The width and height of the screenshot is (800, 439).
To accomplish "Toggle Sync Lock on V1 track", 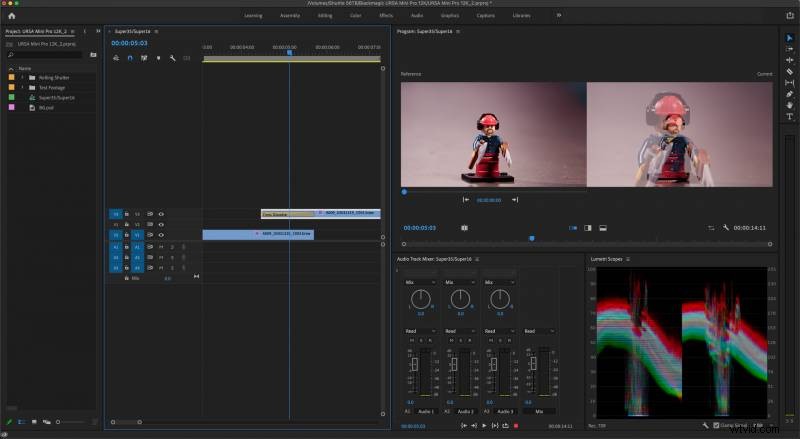I will pos(150,235).
